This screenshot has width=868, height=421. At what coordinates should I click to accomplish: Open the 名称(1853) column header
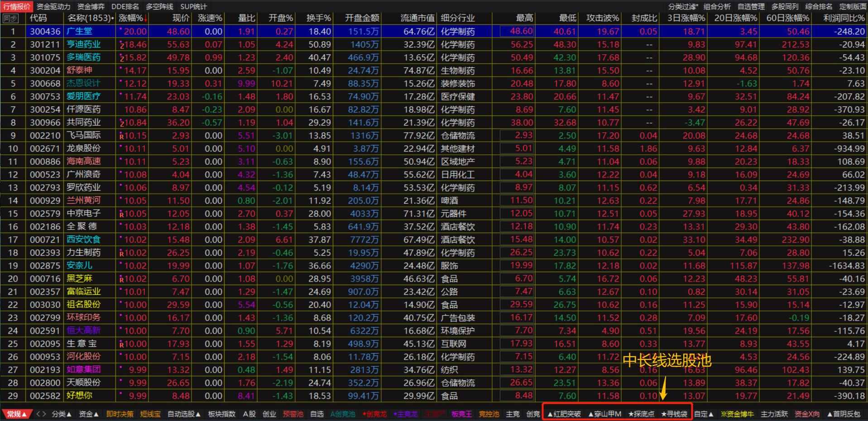point(90,18)
